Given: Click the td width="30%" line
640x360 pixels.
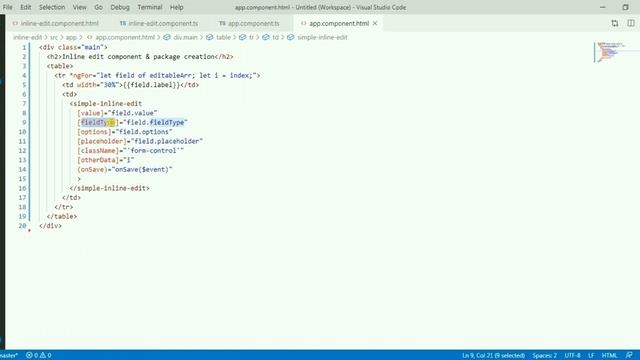Looking at the screenshot, I should point(131,85).
